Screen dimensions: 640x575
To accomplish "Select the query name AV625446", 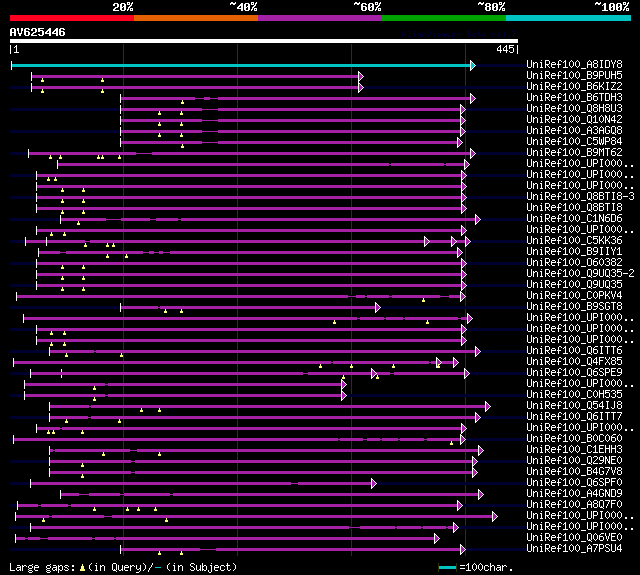I will tap(38, 32).
